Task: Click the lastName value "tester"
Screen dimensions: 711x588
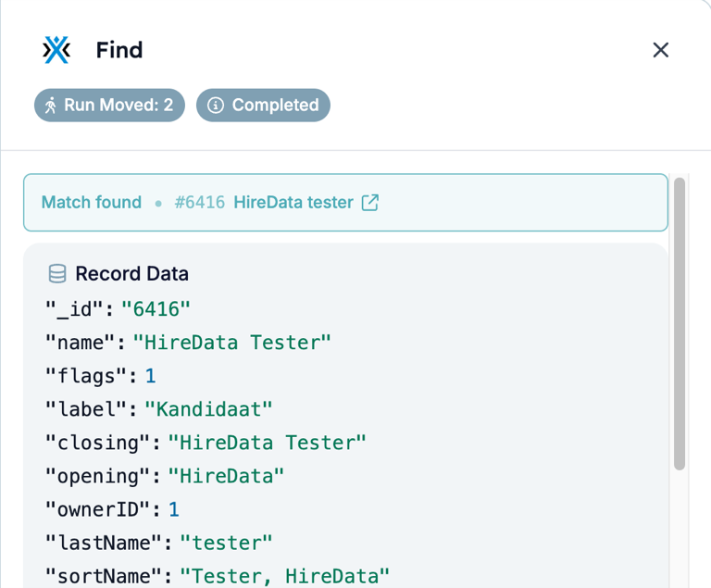Action: click(x=226, y=543)
